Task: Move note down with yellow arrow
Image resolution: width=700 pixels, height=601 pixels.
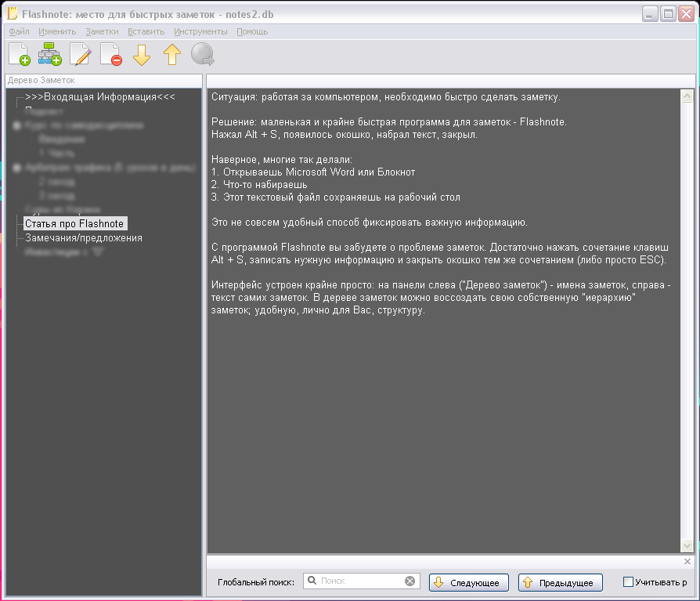Action: click(142, 55)
